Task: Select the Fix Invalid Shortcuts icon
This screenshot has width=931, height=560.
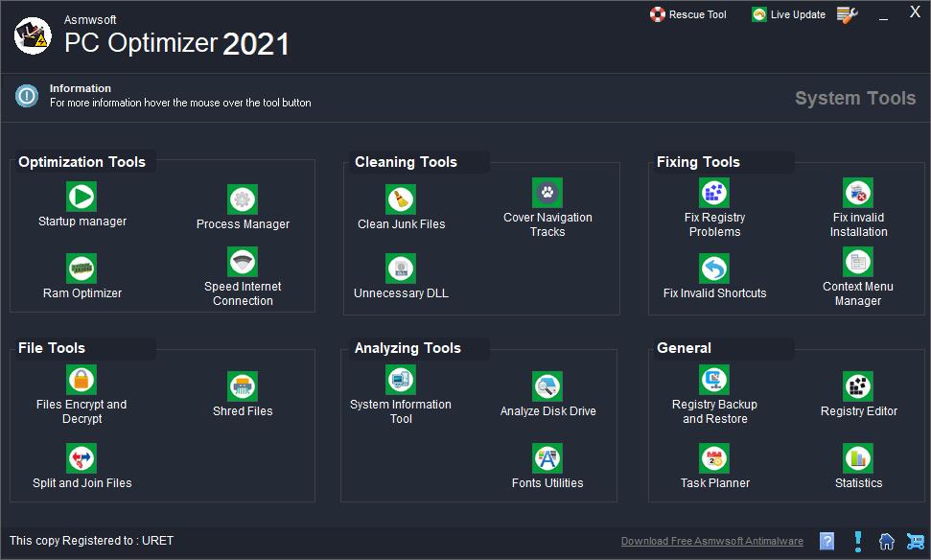Action: (714, 268)
